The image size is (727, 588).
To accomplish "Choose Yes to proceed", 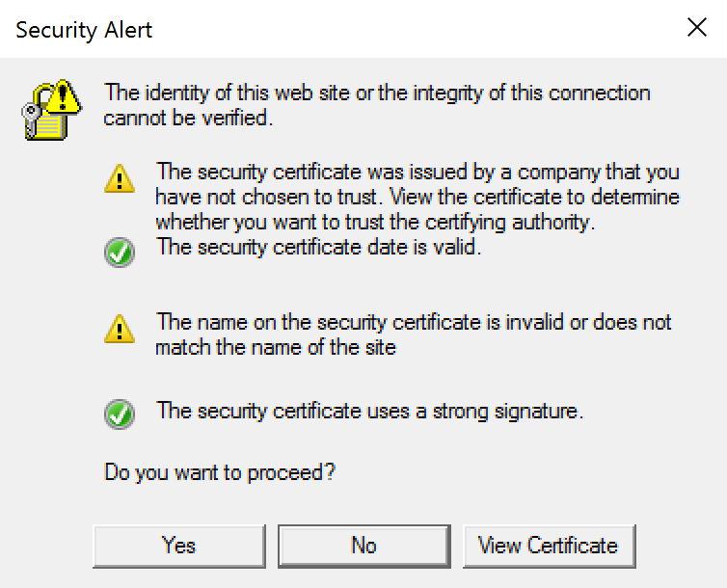I will click(x=179, y=546).
